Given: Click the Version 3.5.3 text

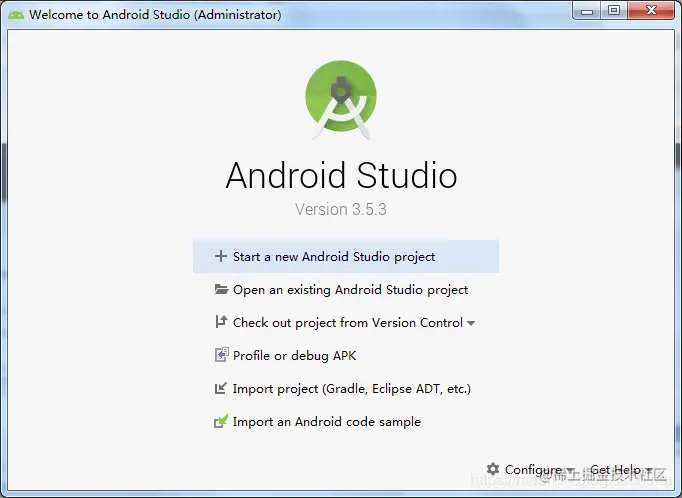Looking at the screenshot, I should [x=341, y=209].
